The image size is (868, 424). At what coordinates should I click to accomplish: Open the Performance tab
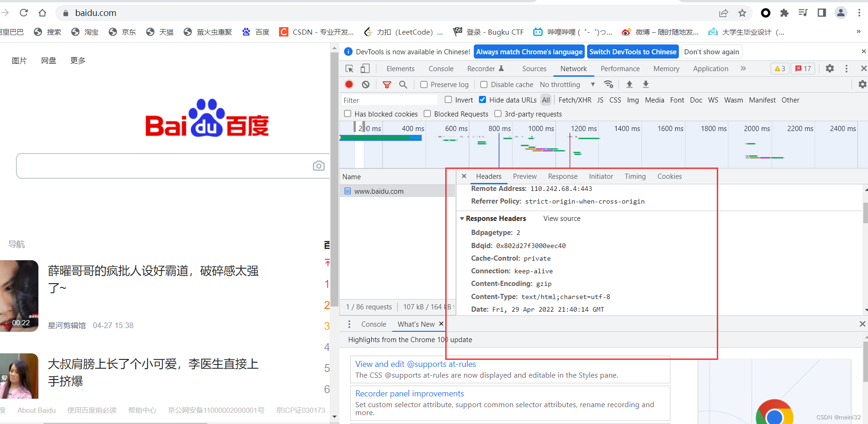point(620,68)
